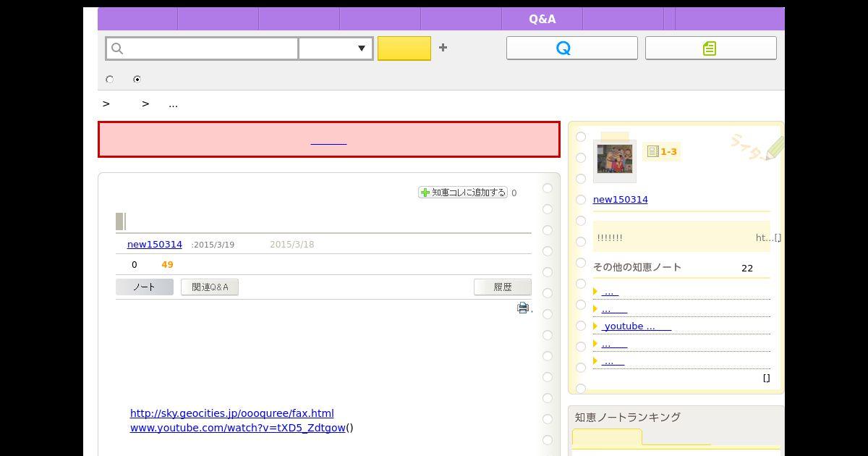The height and width of the screenshot is (456, 868).
Task: Click the printer icon below the 履歴 button
Action: coord(523,308)
